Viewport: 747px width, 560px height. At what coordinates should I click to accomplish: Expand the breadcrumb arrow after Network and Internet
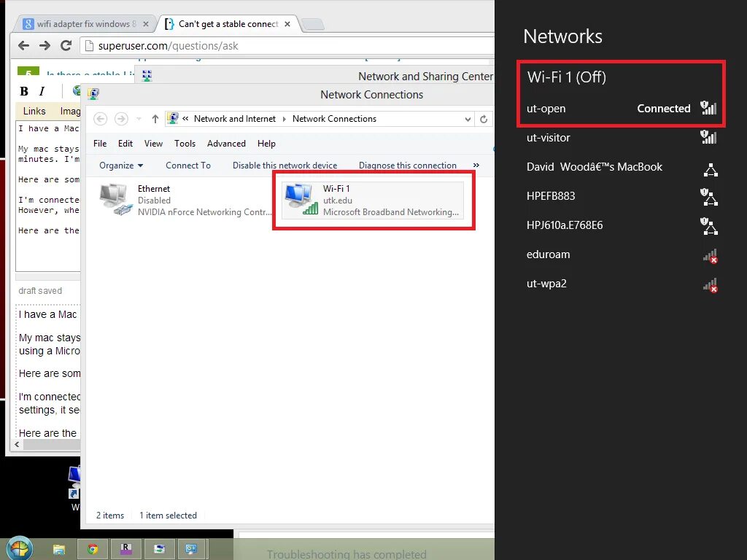284,119
